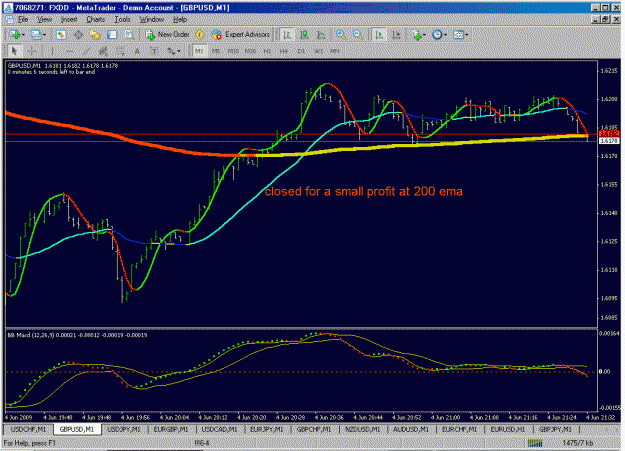This screenshot has height=451, width=625.
Task: Toggle the Market Watch window icon
Action: (x=61, y=35)
